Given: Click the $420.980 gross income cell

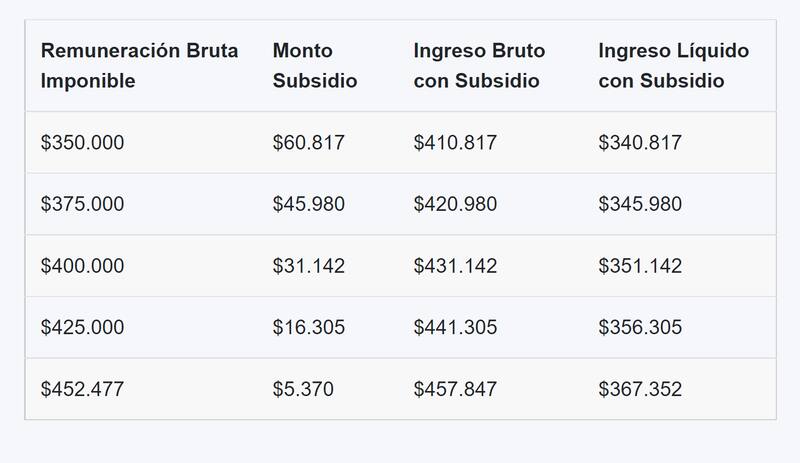Looking at the screenshot, I should coord(455,204).
